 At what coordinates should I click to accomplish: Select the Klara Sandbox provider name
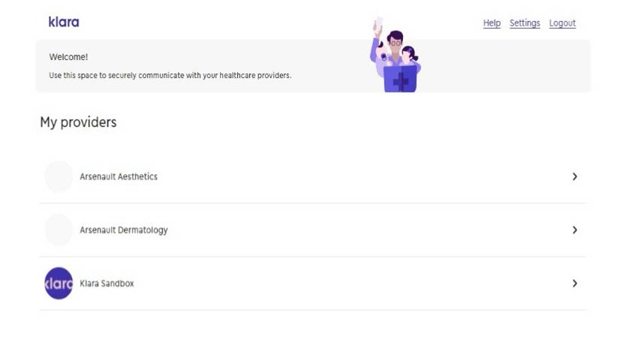107,284
